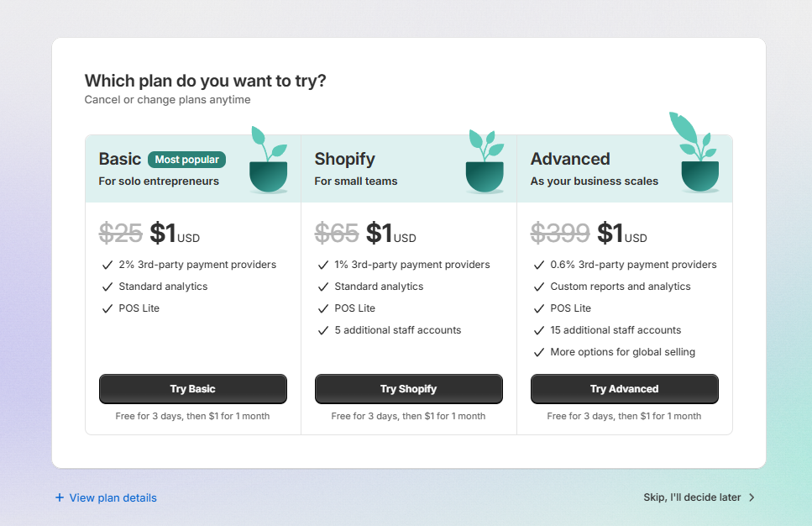Click checkmark beside 15 additional staff accounts

pos(538,330)
